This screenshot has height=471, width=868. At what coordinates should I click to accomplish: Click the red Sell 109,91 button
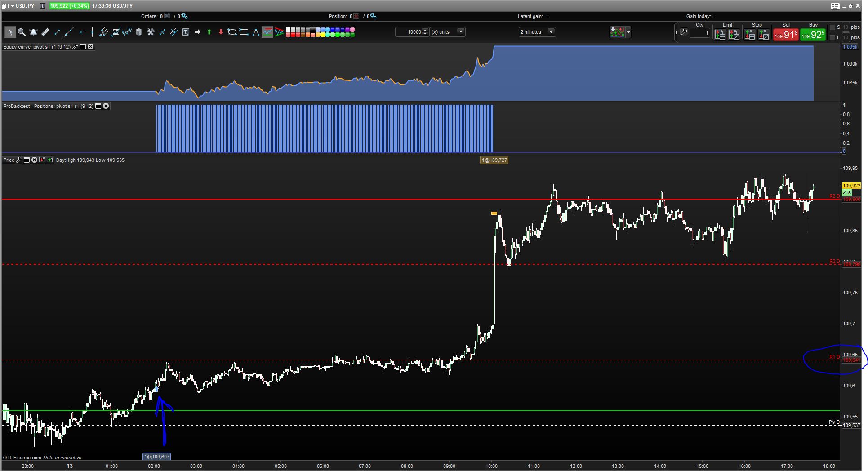coord(786,35)
